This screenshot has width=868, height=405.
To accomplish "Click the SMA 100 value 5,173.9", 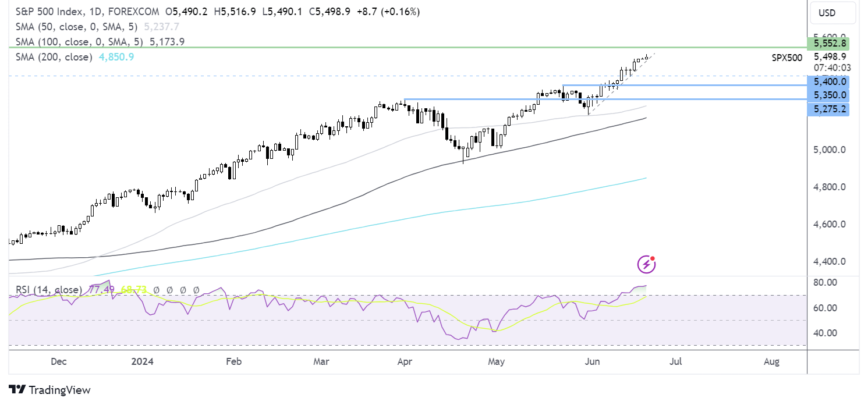I will (x=167, y=42).
